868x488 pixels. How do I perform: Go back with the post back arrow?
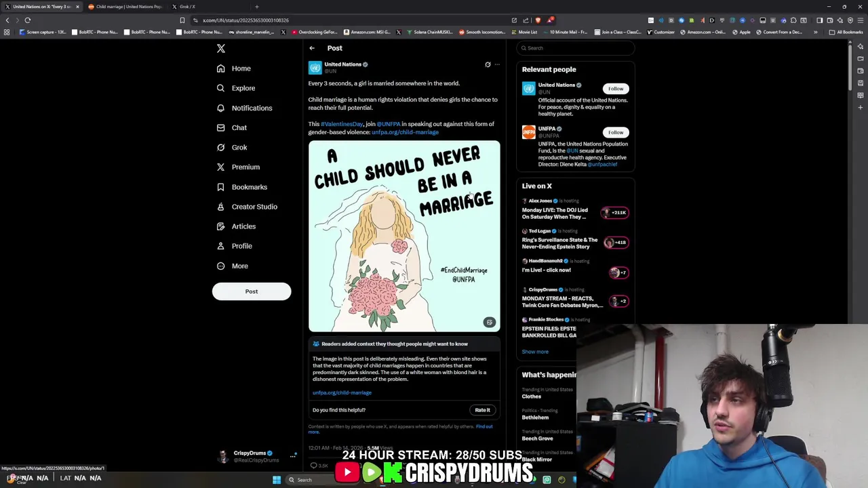(312, 48)
